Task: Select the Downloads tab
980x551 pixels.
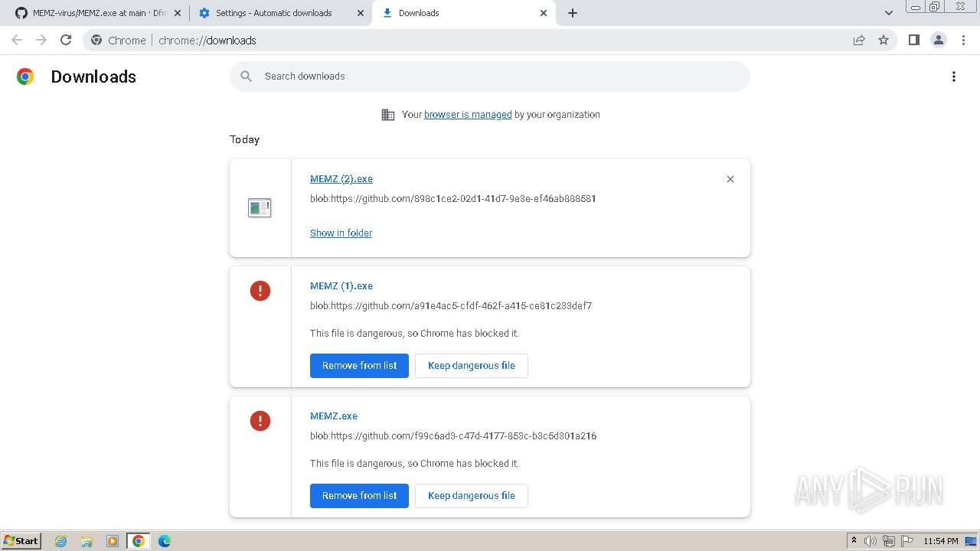Action: coord(463,13)
